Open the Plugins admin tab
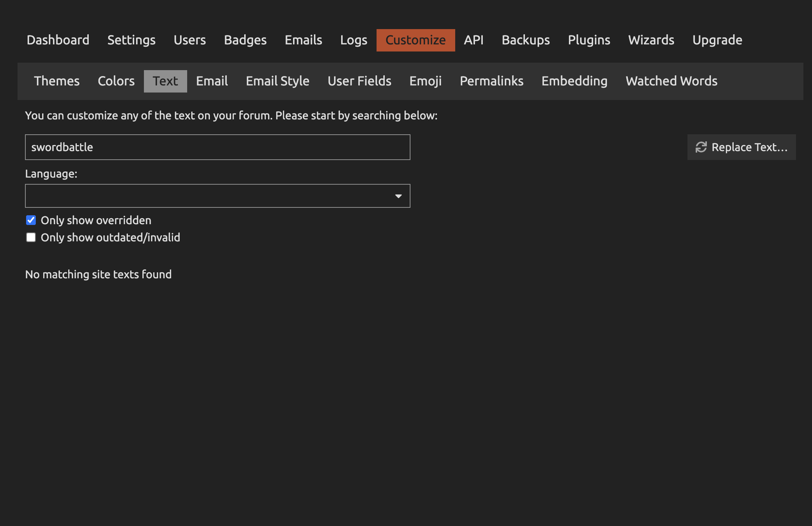Screen dimensions: 812x526 589,40
